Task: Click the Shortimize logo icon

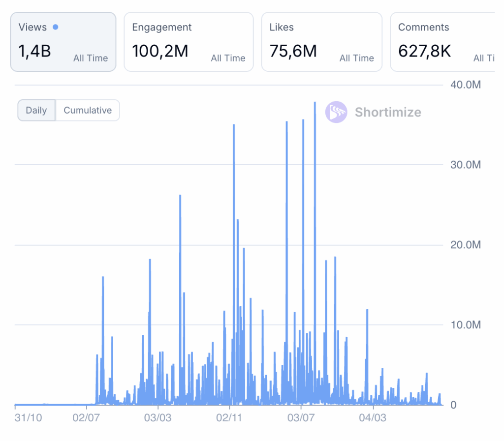Action: tap(336, 112)
